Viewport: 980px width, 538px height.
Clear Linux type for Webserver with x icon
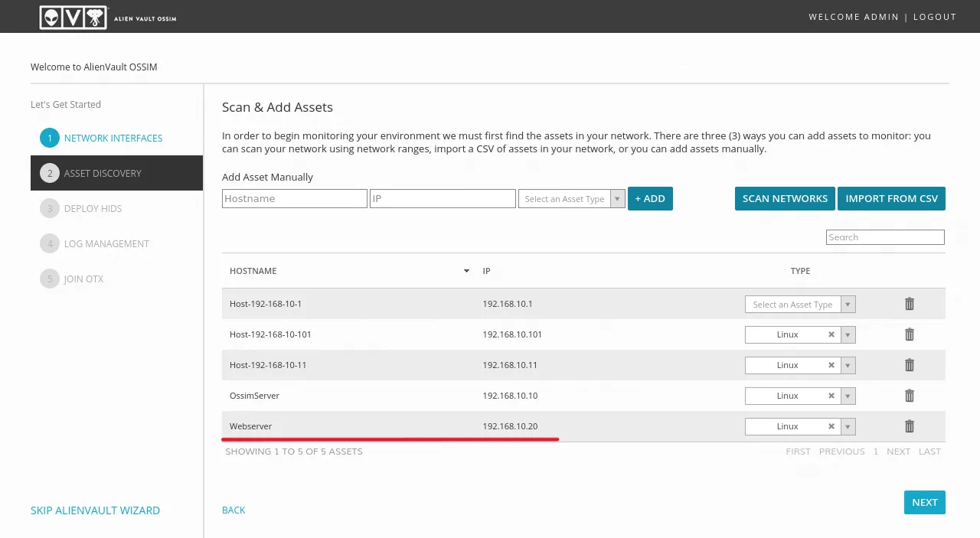pyautogui.click(x=831, y=426)
